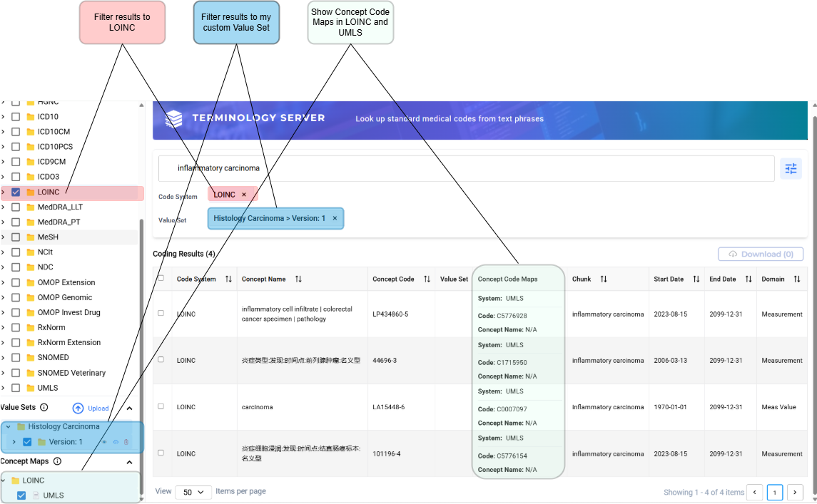Collapse the Value Sets section

[129, 408]
